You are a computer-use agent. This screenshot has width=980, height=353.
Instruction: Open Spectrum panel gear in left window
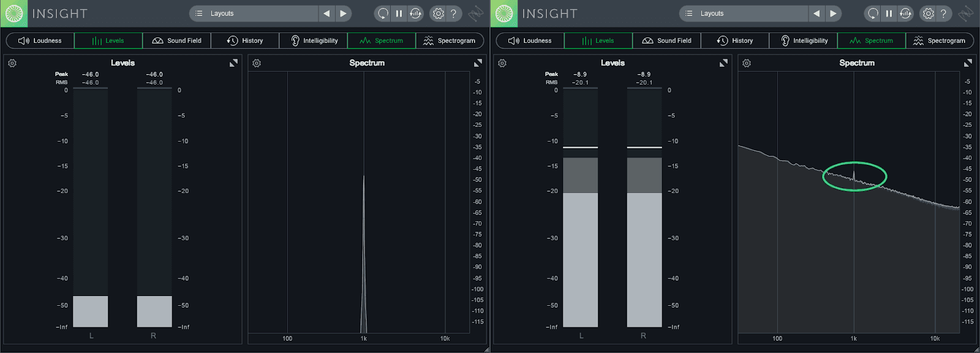click(257, 63)
